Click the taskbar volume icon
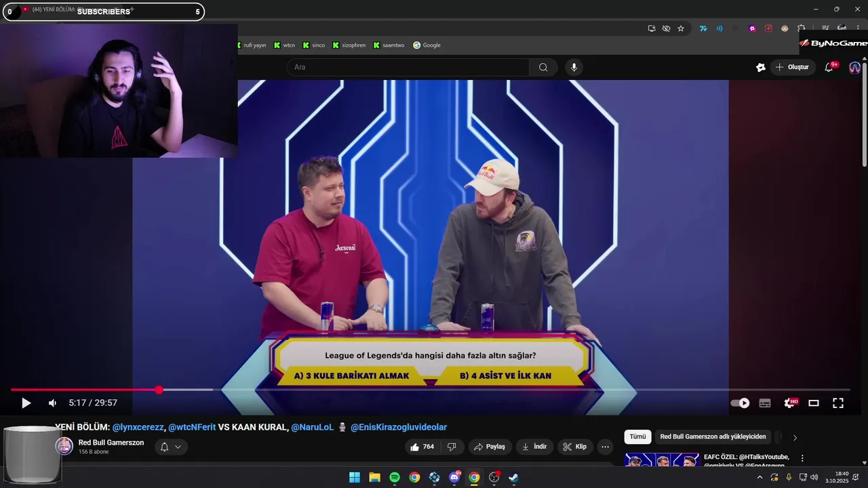Viewport: 868px width, 488px height. point(814,477)
